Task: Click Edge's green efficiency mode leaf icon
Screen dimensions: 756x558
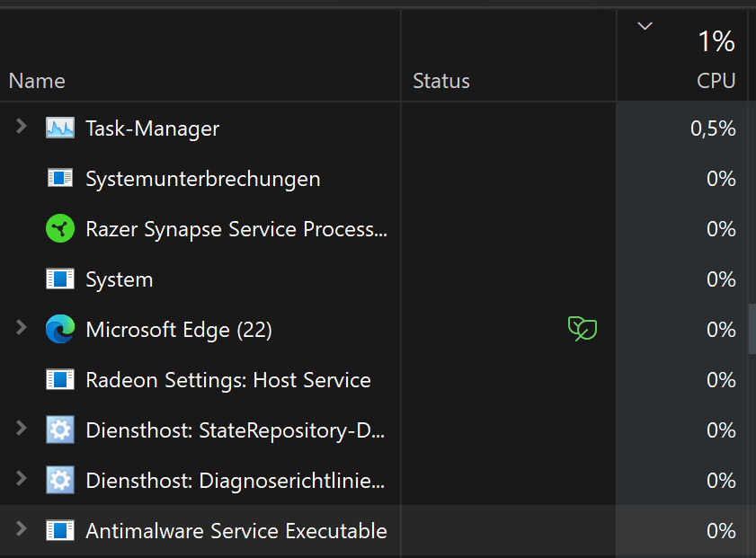Action: click(583, 330)
